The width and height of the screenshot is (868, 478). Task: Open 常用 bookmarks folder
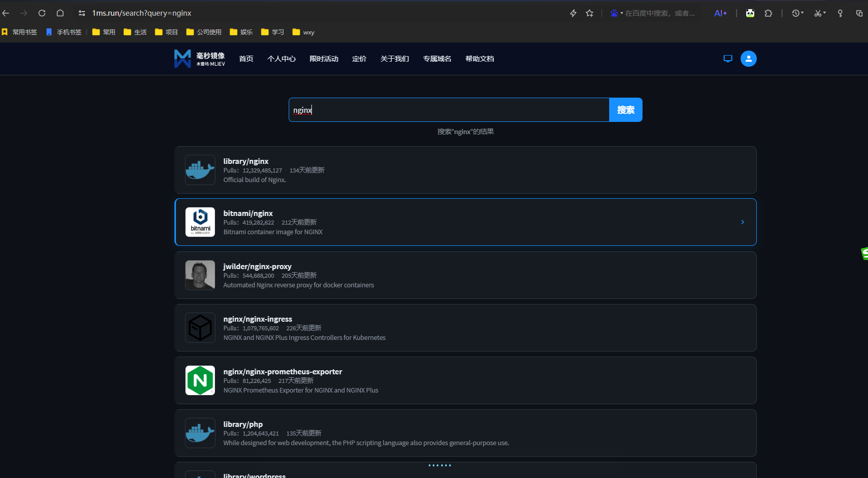(x=104, y=32)
